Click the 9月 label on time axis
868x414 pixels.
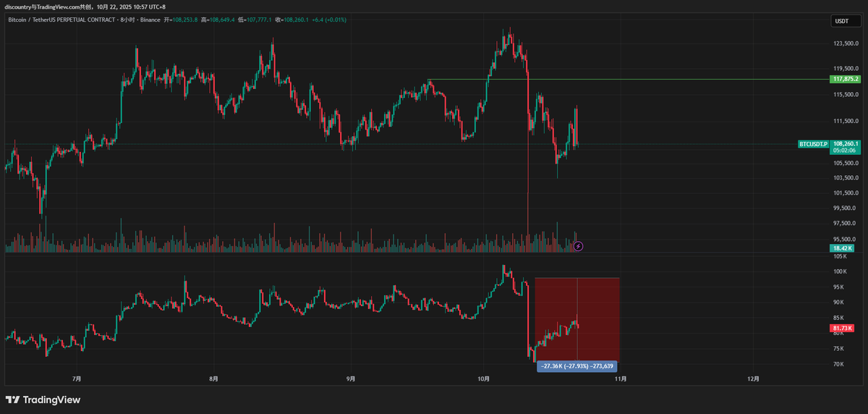pos(350,379)
